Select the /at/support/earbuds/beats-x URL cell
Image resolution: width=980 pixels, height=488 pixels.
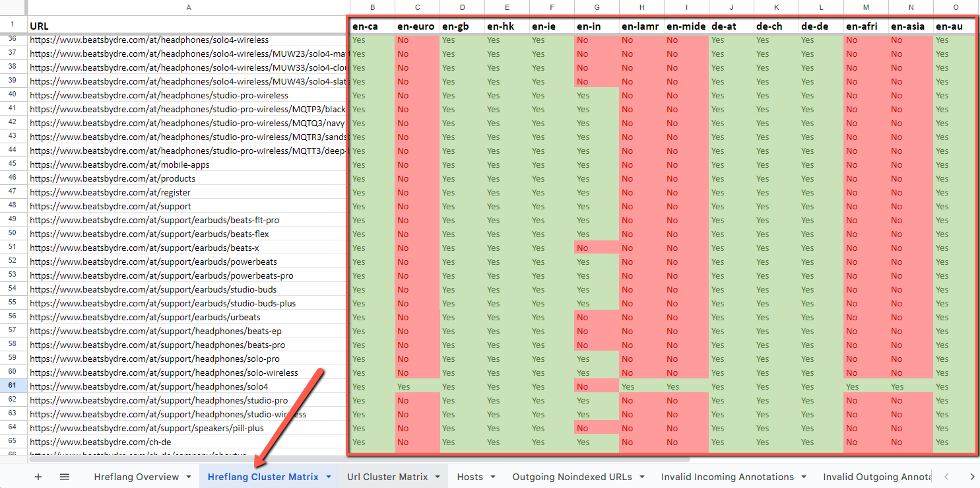click(x=189, y=248)
